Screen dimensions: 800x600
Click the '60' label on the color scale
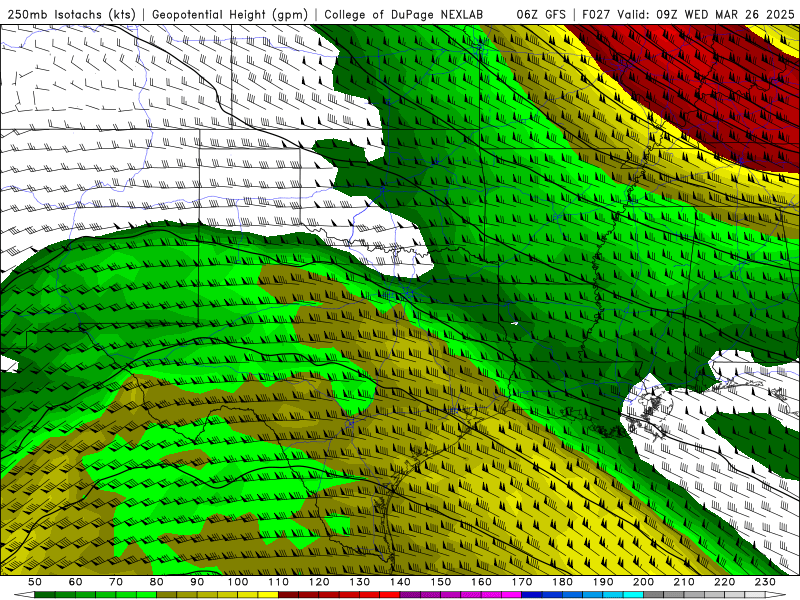(x=75, y=582)
